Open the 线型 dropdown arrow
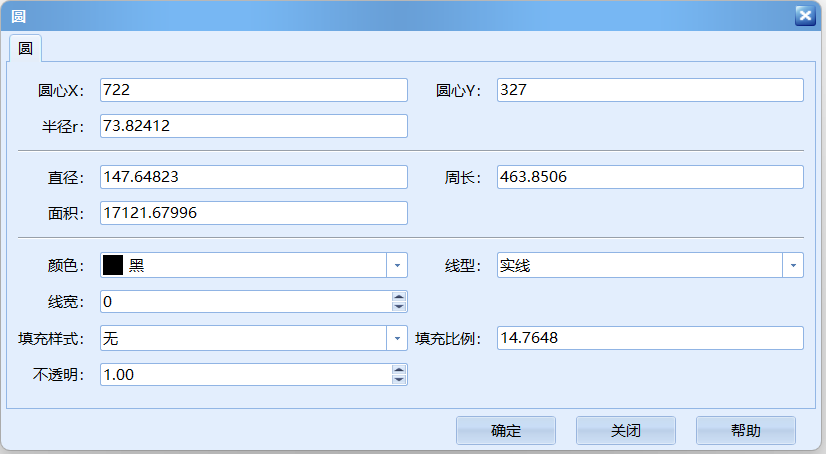Screen dimensions: 826x454 pyautogui.click(x=793, y=265)
